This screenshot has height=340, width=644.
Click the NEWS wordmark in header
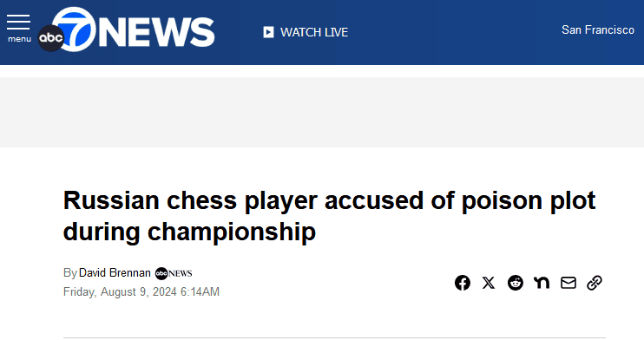[x=156, y=32]
